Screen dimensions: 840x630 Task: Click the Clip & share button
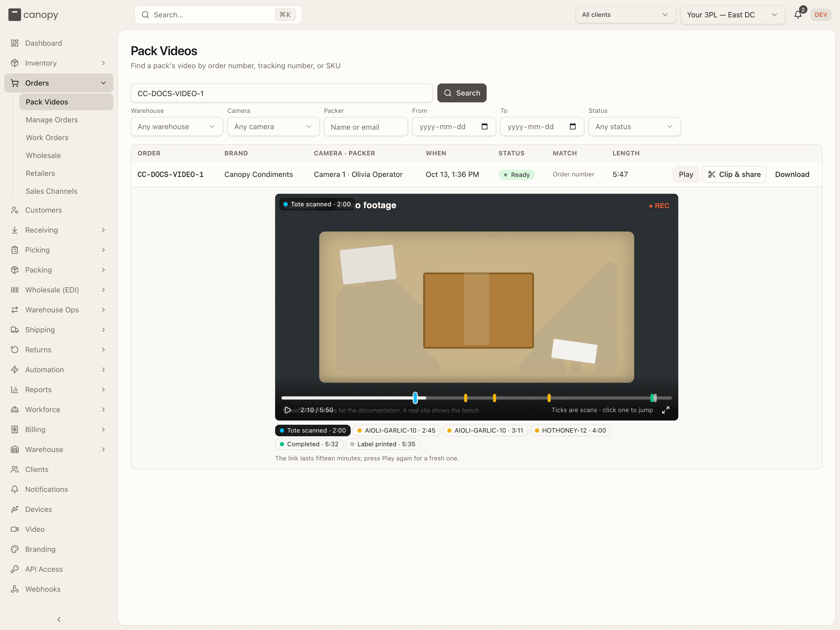pyautogui.click(x=734, y=174)
